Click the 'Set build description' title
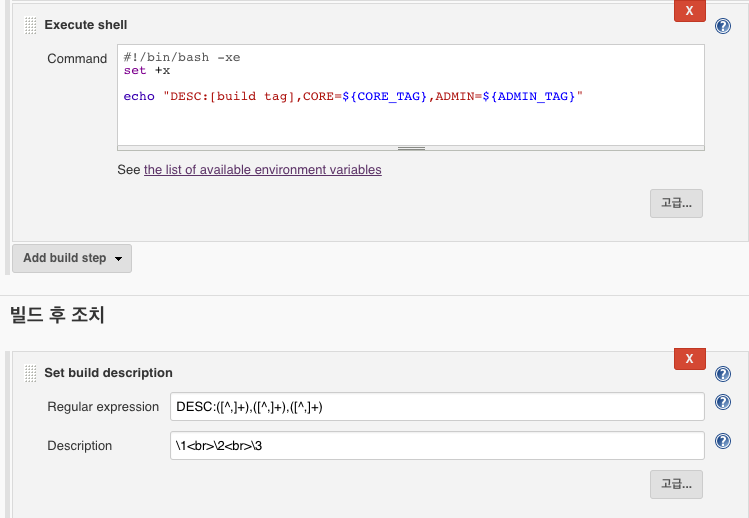 [x=108, y=373]
